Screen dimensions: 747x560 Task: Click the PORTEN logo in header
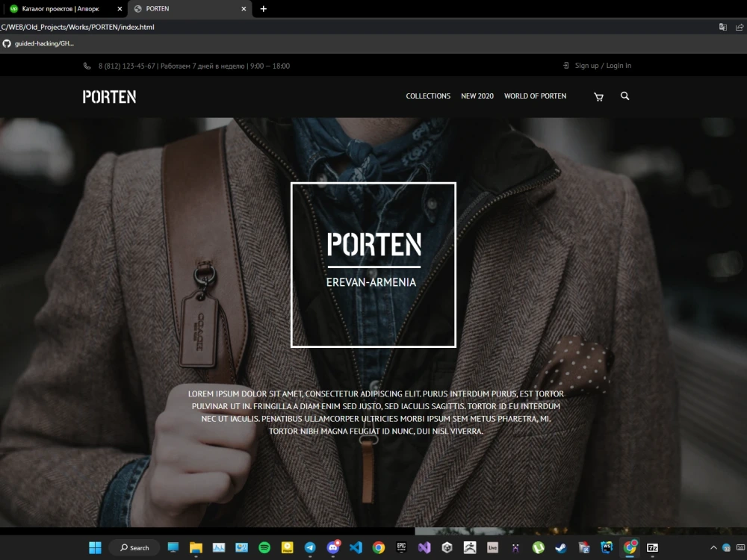point(109,97)
